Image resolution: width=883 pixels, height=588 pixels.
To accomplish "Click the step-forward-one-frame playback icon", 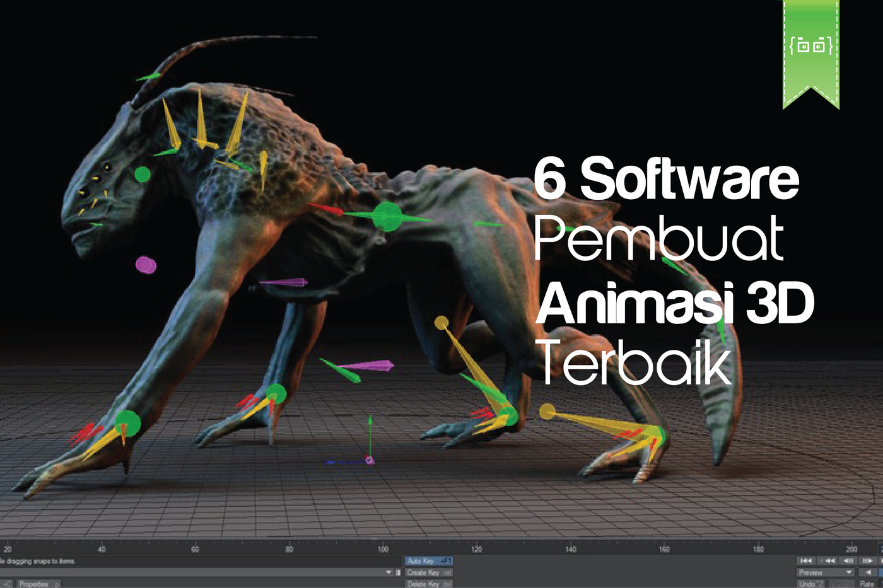I will click(x=867, y=561).
